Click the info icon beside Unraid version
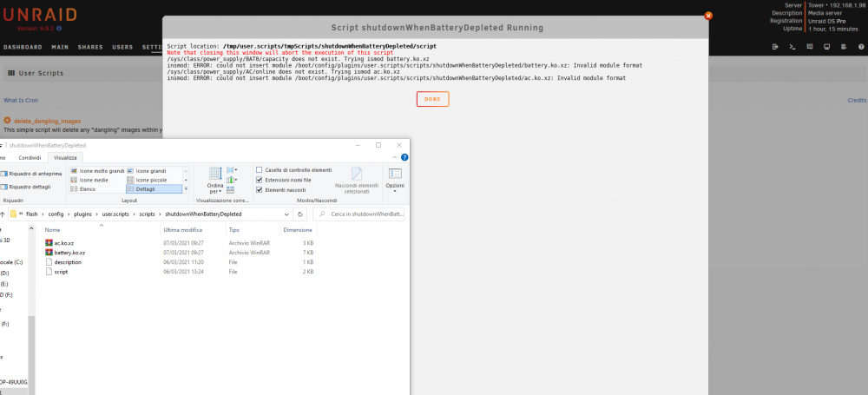Screen dimensions: 868x395 point(59,29)
